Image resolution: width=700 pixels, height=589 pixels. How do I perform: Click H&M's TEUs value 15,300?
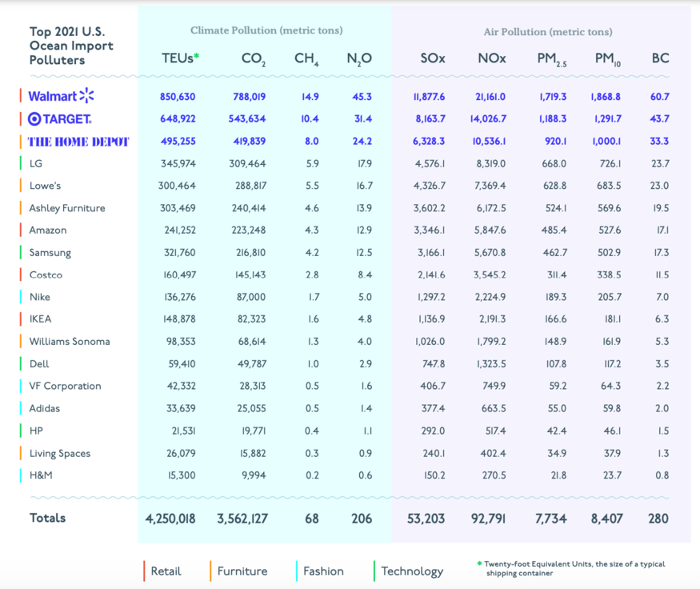tap(182, 475)
